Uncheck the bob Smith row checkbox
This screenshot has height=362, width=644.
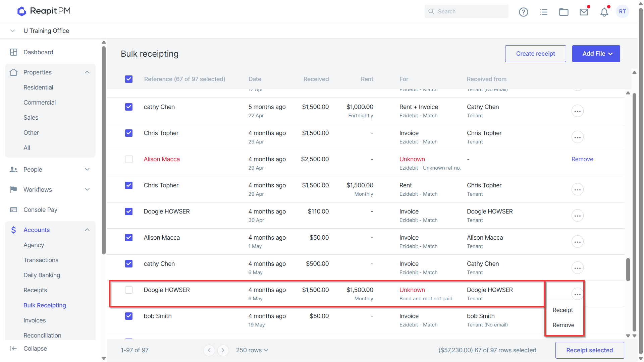click(x=129, y=316)
